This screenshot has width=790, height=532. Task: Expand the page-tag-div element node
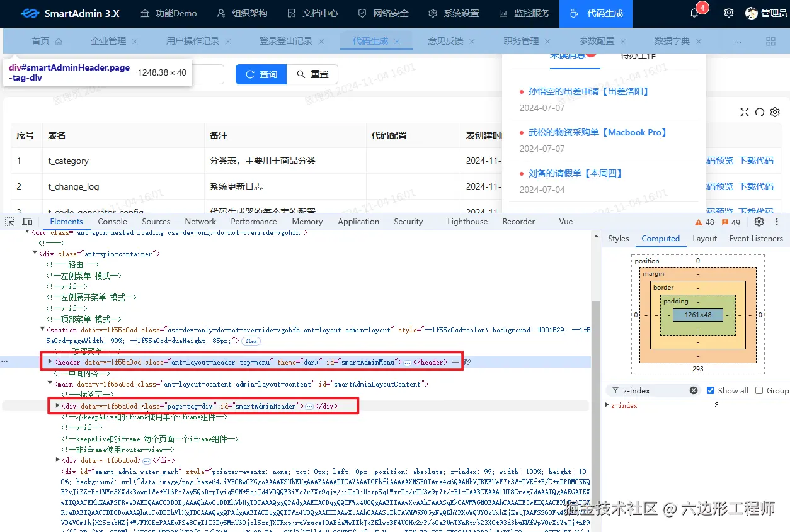pos(58,406)
